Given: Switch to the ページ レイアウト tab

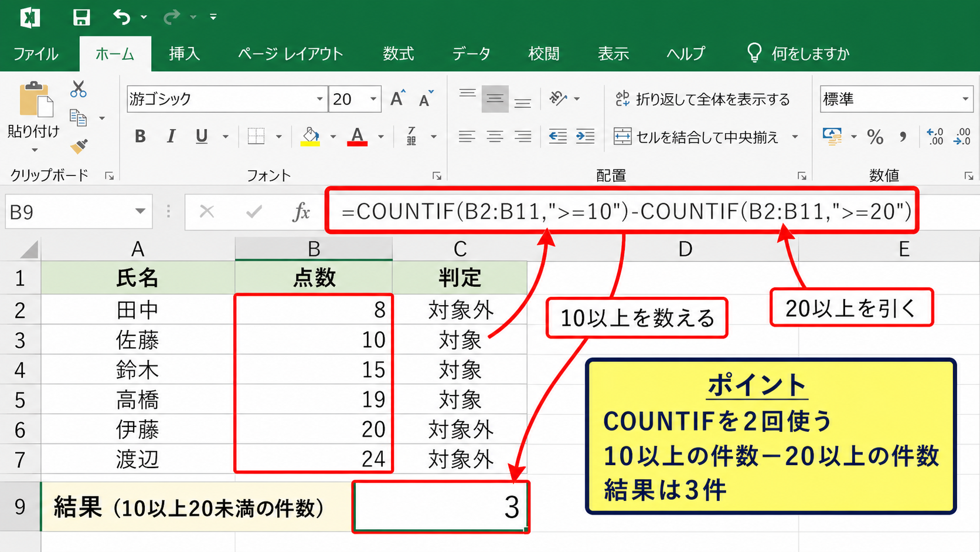Looking at the screenshot, I should (291, 54).
